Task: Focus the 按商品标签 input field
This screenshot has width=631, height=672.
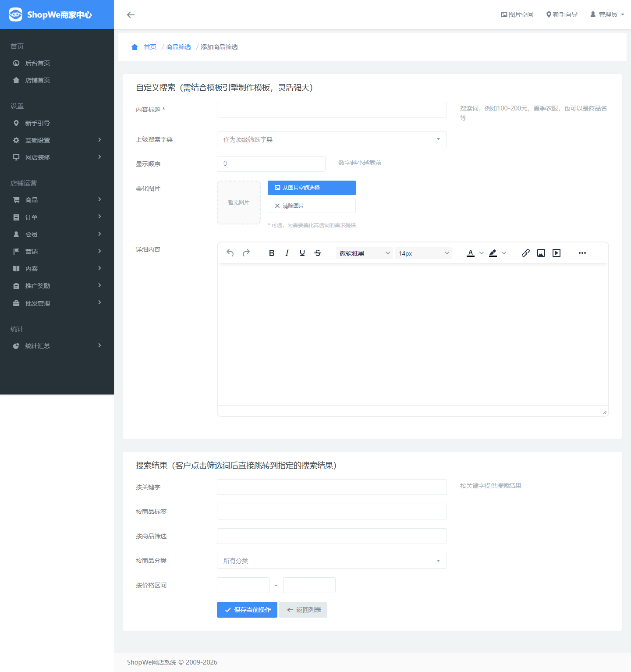Action: (x=332, y=512)
